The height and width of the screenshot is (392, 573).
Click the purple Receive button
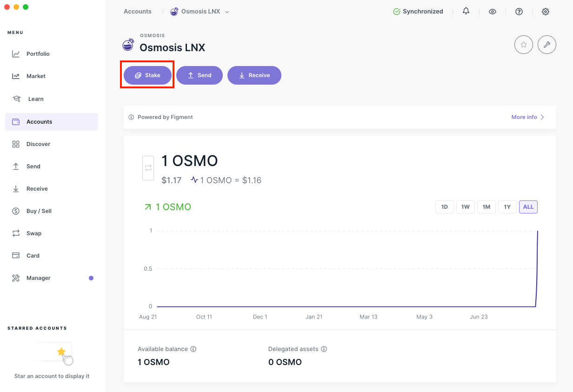(254, 75)
